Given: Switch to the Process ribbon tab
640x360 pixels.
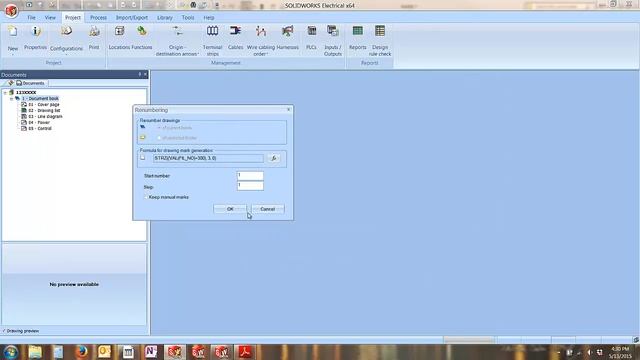Looking at the screenshot, I should click(x=98, y=18).
